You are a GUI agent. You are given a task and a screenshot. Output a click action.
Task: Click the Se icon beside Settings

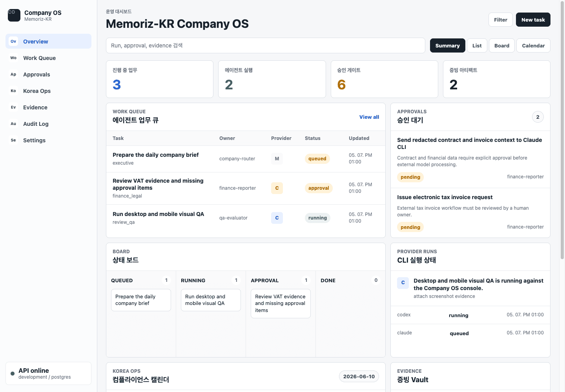coord(13,140)
